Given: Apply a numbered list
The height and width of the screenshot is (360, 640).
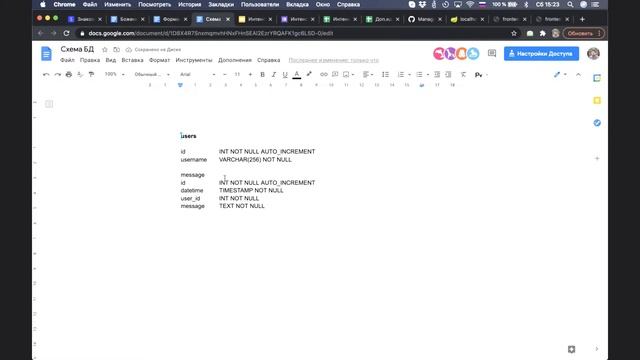Looking at the screenshot, I should pyautogui.click(x=401, y=74).
